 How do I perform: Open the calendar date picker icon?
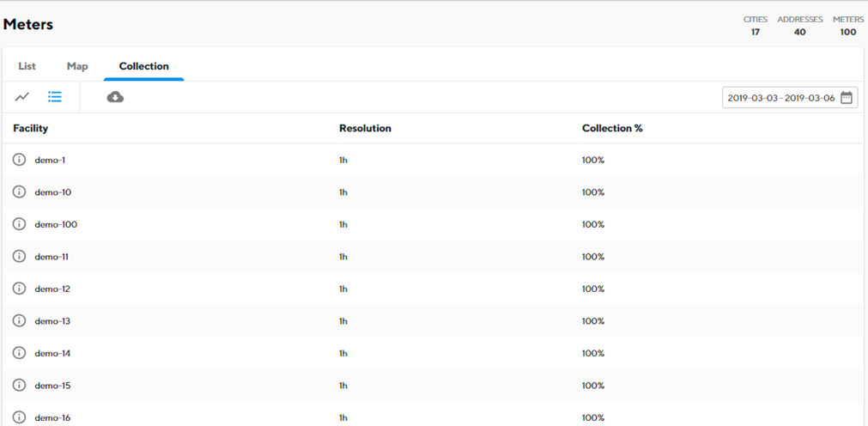(x=847, y=98)
